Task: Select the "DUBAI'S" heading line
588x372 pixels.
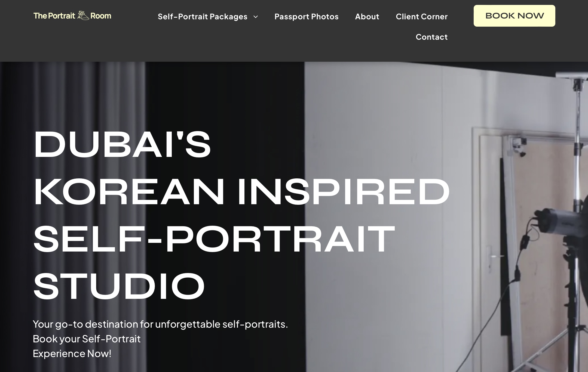Action: point(122,144)
